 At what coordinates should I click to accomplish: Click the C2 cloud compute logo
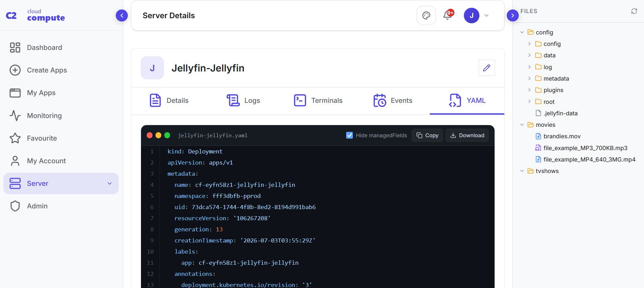pyautogui.click(x=35, y=16)
